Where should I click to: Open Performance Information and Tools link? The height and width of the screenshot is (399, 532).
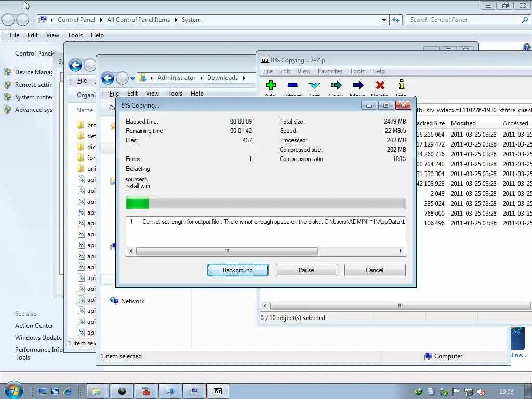pyautogui.click(x=38, y=353)
